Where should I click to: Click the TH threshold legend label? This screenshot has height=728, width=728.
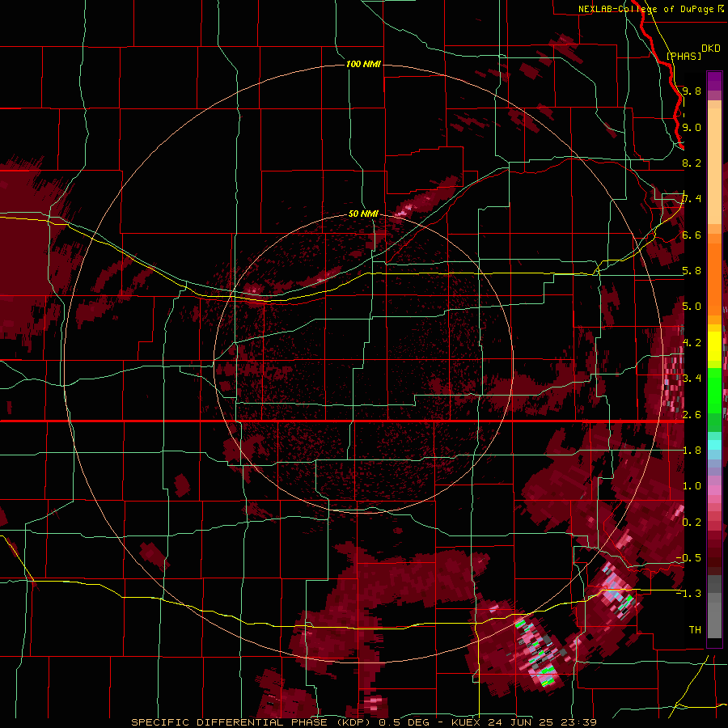tap(695, 629)
